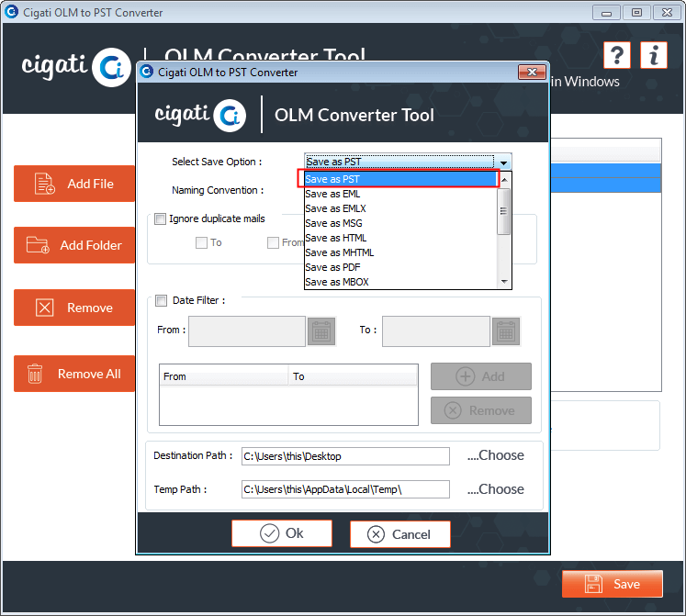
Task: Click the Destination Path input field
Action: tap(345, 456)
